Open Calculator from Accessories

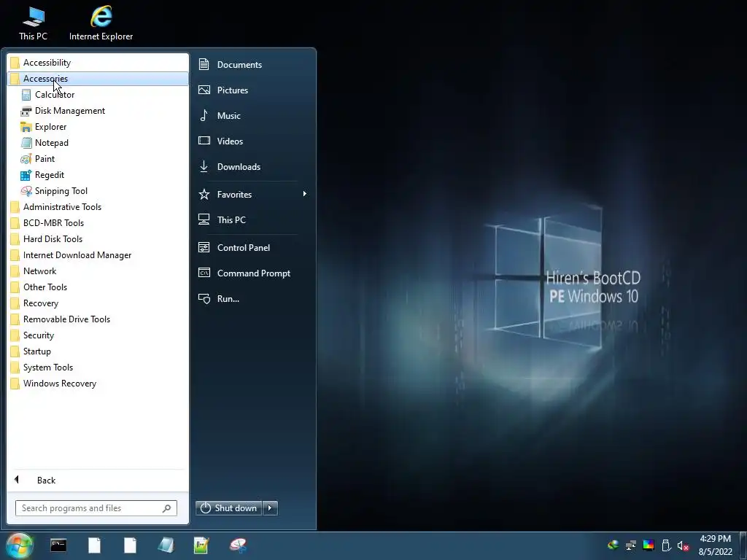point(98,95)
